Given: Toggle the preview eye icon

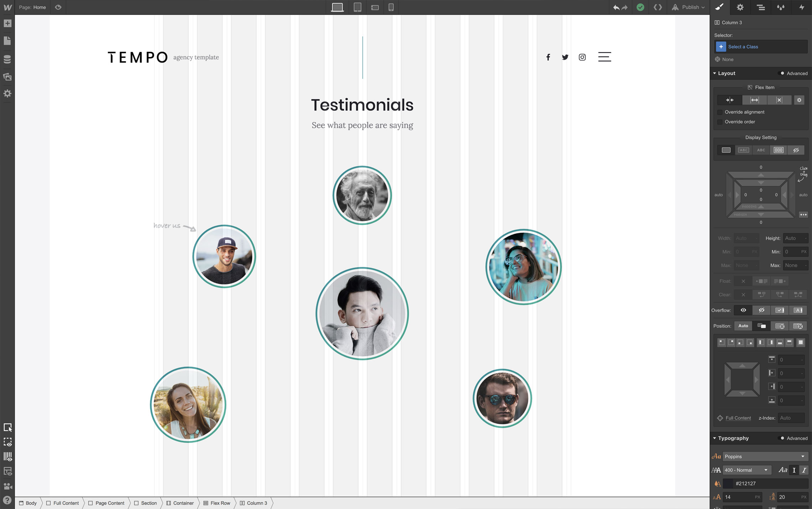Looking at the screenshot, I should click(x=58, y=7).
